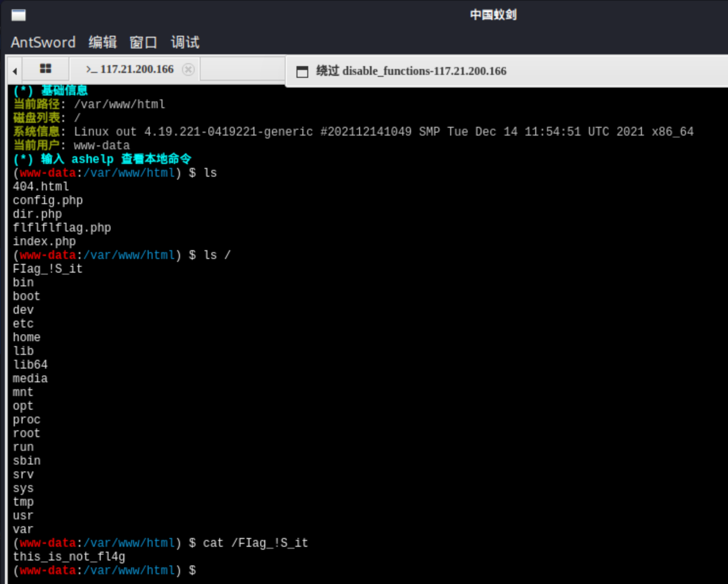
Task: Click the lib64 directory entry
Action: click(x=30, y=365)
